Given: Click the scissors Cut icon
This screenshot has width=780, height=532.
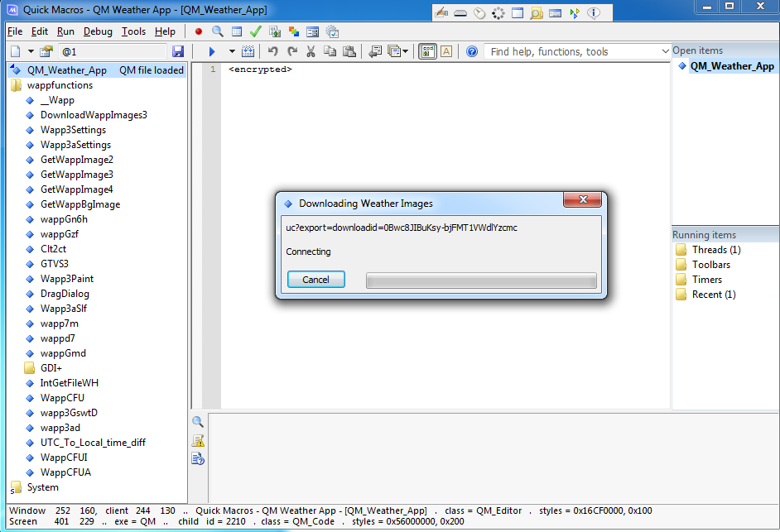Looking at the screenshot, I should coord(311,51).
